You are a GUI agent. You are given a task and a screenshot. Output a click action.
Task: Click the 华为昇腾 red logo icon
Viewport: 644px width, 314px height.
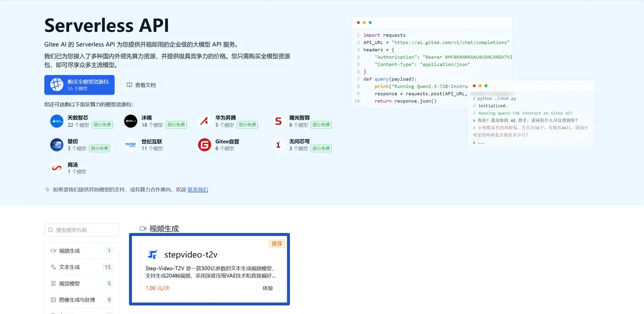click(204, 121)
